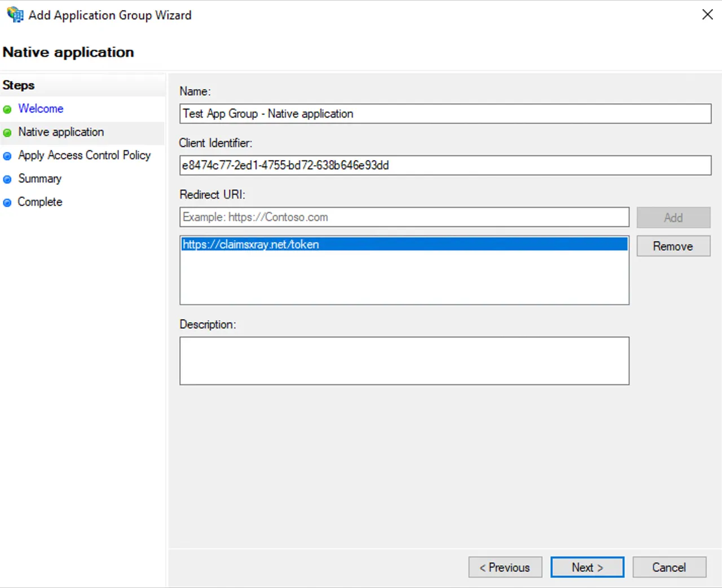
Task: Select the claimsxray.net/token redirect URI entry
Action: click(404, 244)
